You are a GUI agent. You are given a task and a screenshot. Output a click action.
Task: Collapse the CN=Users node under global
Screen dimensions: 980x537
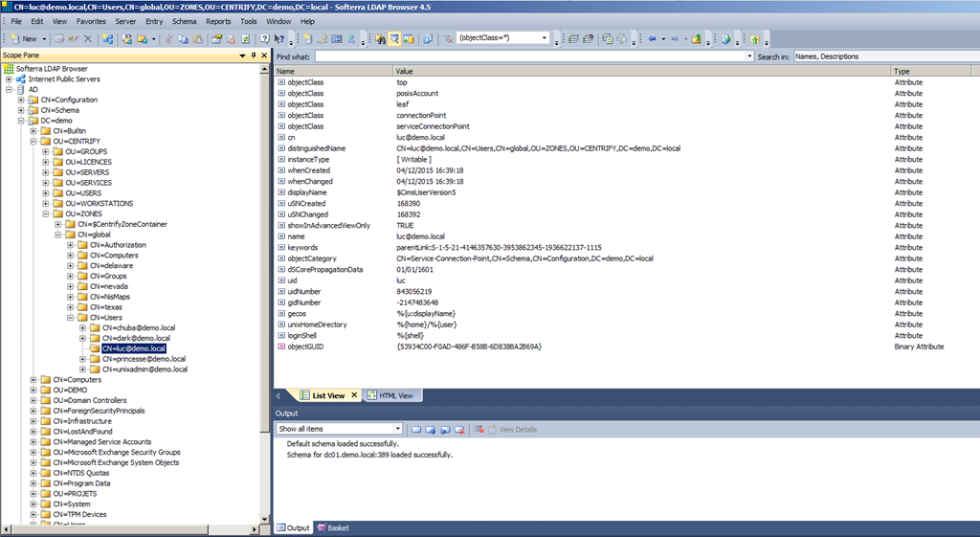(x=70, y=318)
